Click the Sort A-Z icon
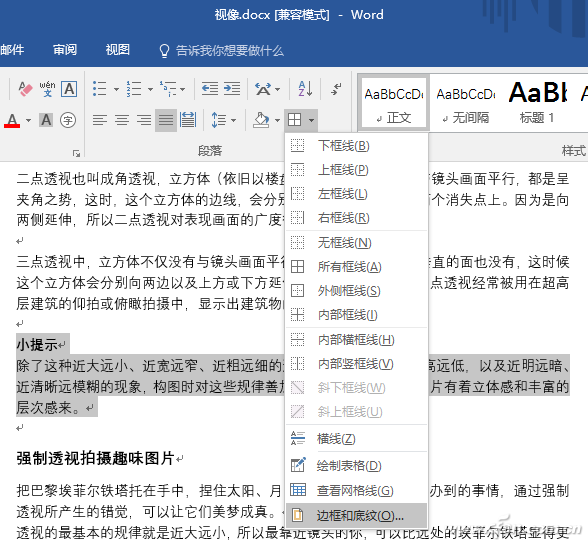This screenshot has width=588, height=545. pyautogui.click(x=306, y=89)
